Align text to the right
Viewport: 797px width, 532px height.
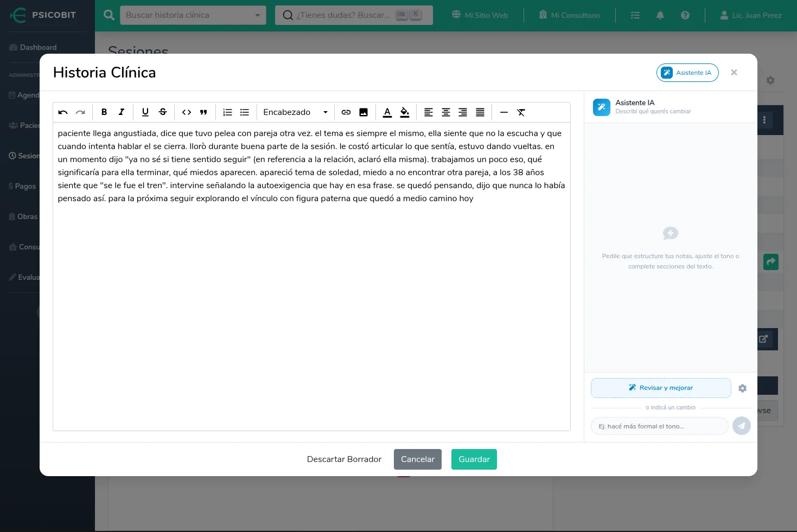[x=463, y=112]
